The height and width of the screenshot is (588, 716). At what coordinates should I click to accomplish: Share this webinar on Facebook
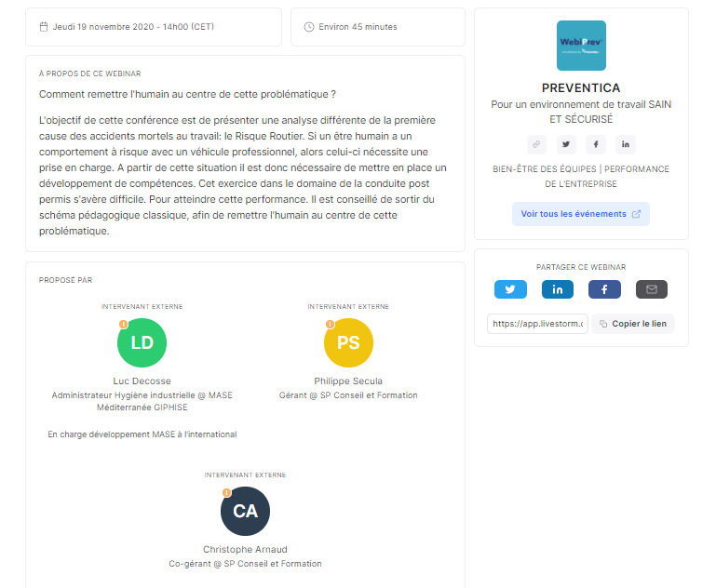[604, 289]
